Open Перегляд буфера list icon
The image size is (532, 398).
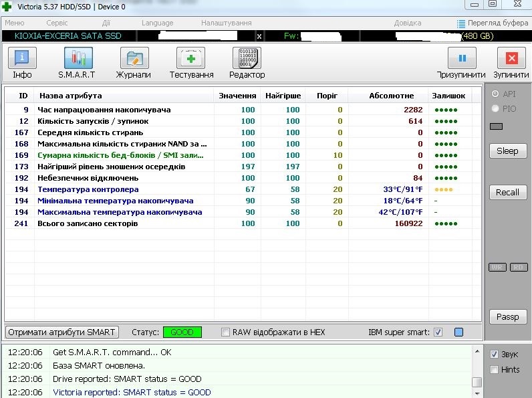(460, 23)
